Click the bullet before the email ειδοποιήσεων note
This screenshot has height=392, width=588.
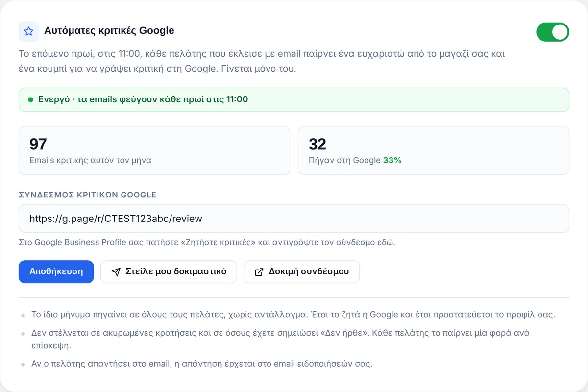[x=23, y=365]
